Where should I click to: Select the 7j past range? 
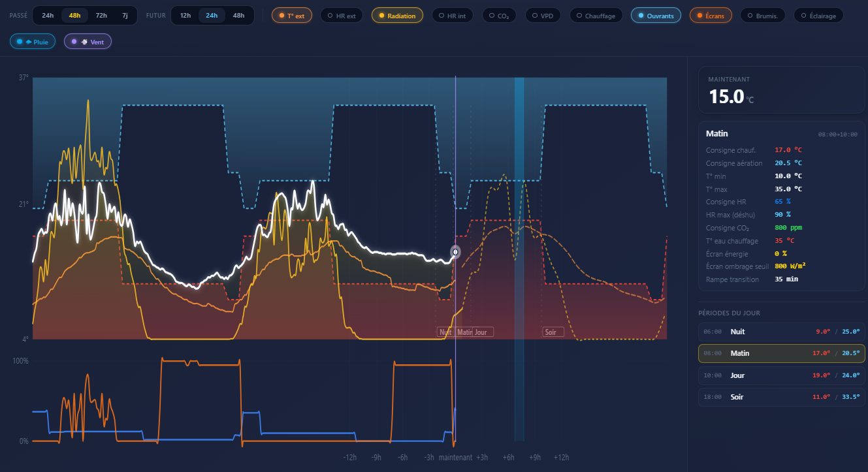coord(125,15)
